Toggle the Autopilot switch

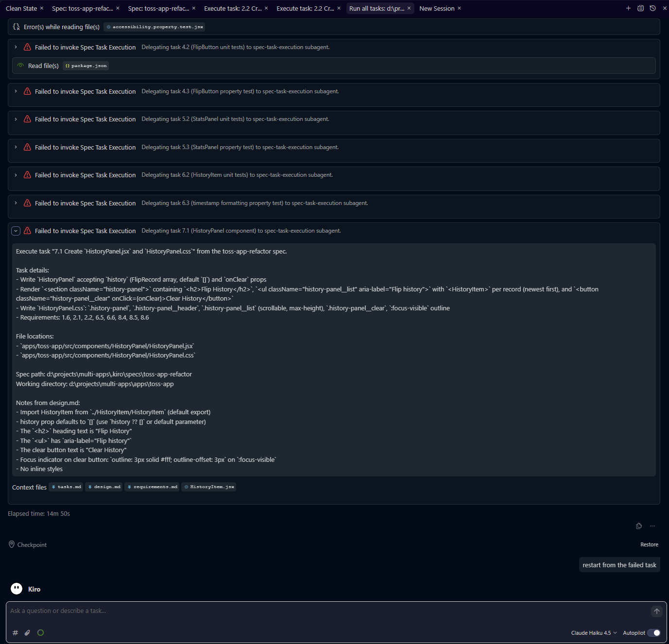point(654,633)
